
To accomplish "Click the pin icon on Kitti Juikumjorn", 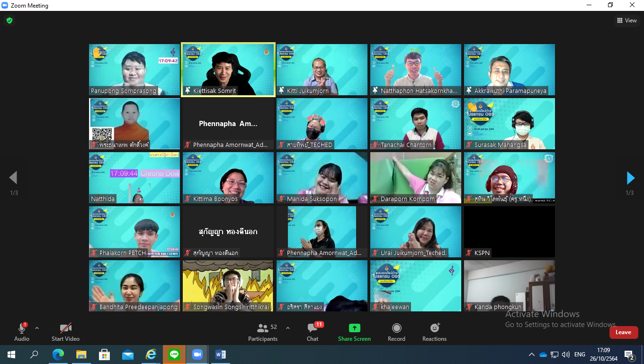I will pos(282,91).
